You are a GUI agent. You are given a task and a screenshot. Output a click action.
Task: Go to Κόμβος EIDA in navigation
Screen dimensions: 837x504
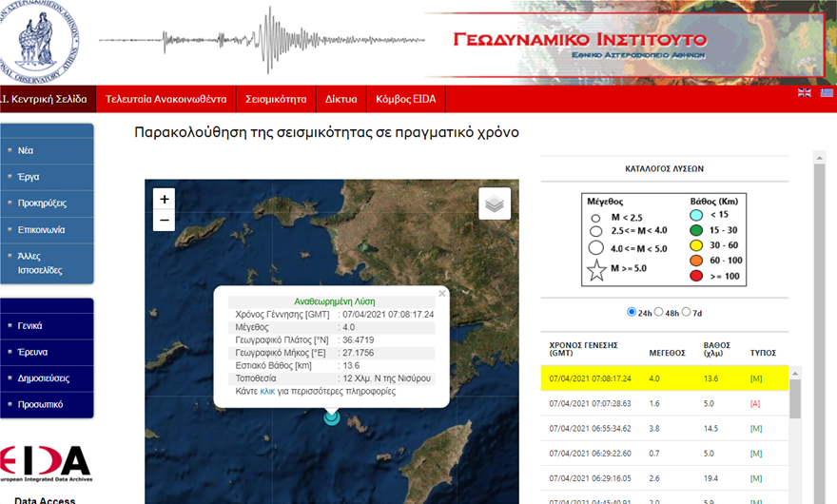(407, 99)
